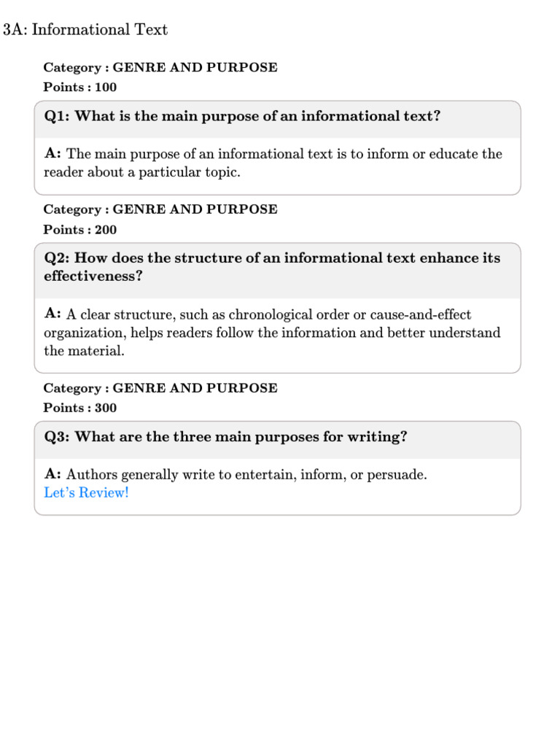Select the Q1 main purpose question header
Screen dimensions: 560x747
[243, 116]
